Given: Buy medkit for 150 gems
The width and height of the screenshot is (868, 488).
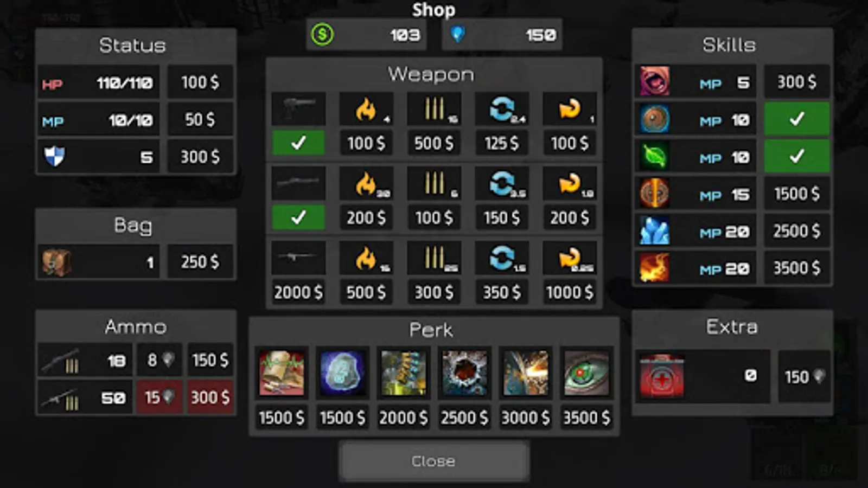Looking at the screenshot, I should coord(805,376).
